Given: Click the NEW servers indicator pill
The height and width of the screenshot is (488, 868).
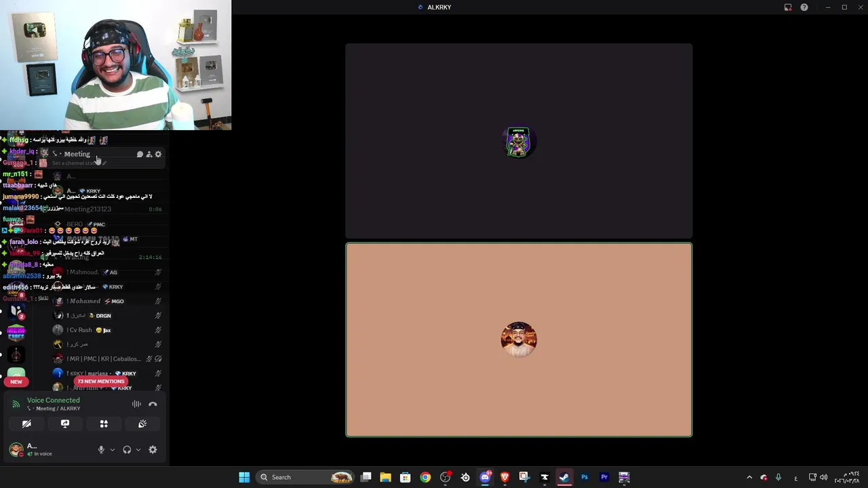Looking at the screenshot, I should coord(16,382).
